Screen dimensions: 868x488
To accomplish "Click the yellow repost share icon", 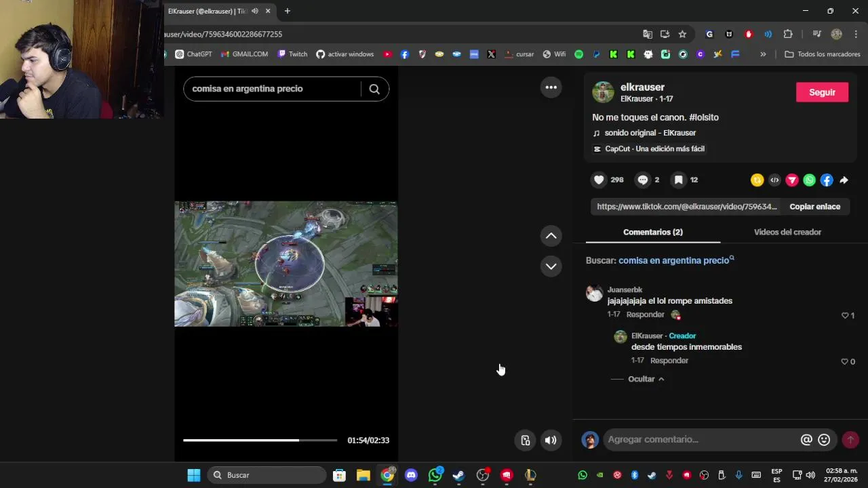I will (x=757, y=180).
